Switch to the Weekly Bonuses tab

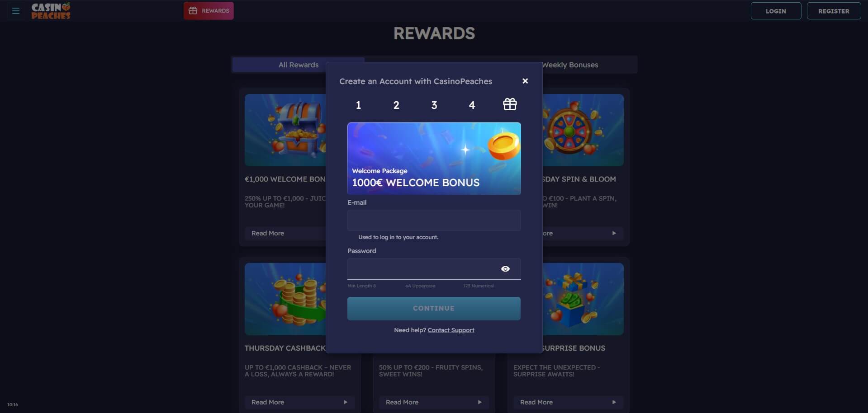[570, 65]
